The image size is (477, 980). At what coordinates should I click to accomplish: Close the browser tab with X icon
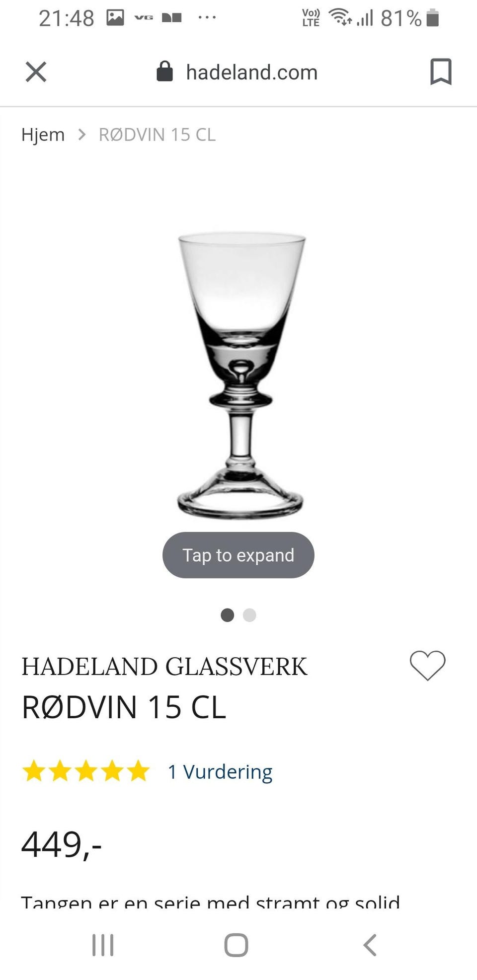coord(36,72)
